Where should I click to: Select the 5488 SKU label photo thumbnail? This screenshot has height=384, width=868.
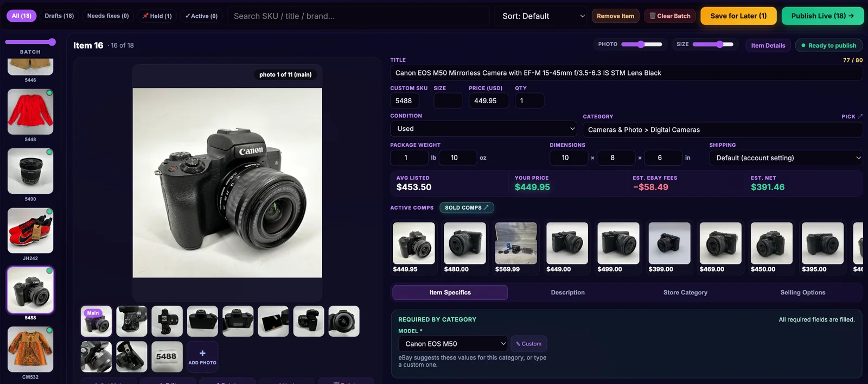[x=167, y=357]
